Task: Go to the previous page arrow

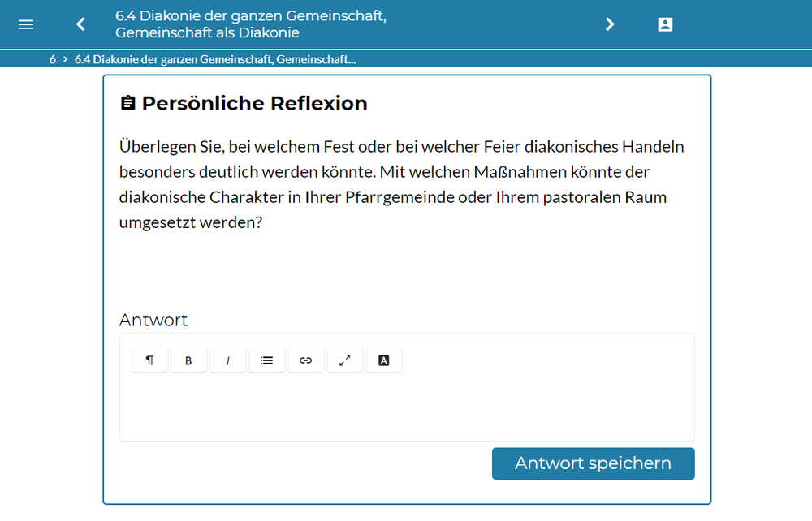Action: [x=80, y=24]
